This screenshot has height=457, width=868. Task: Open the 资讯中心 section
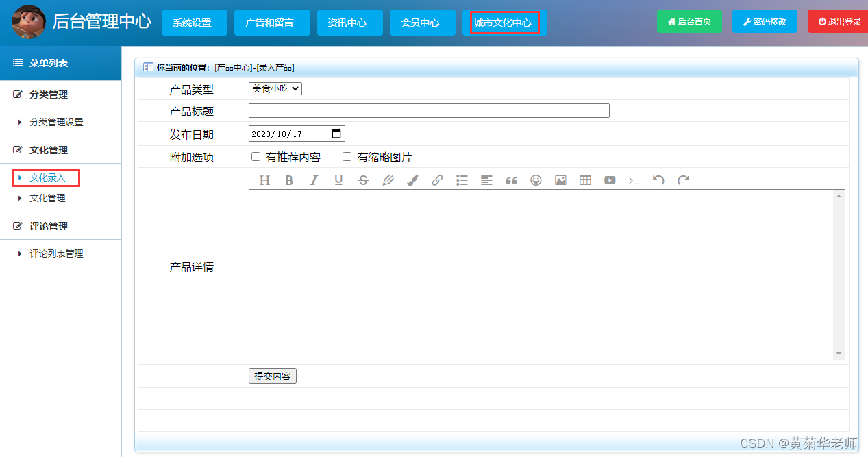point(349,21)
